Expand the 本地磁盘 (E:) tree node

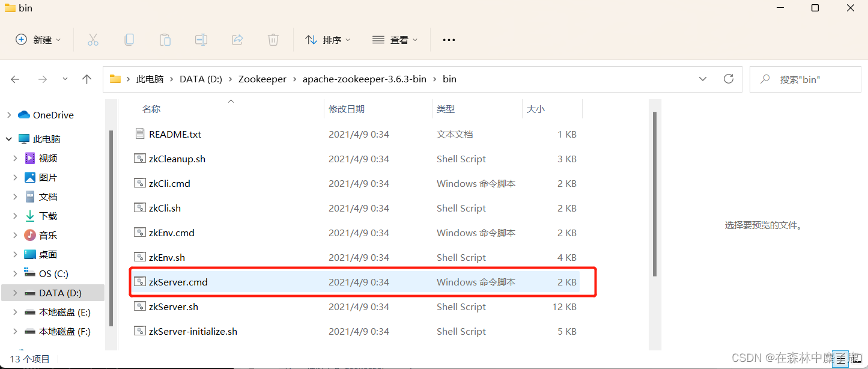[16, 312]
